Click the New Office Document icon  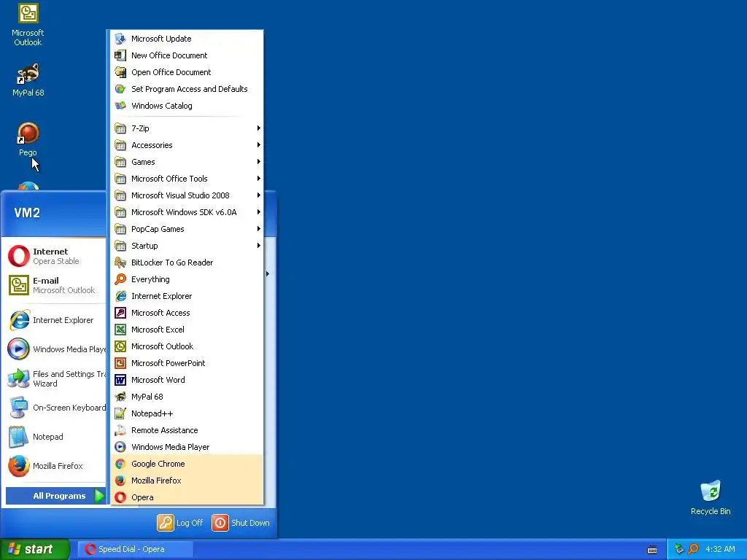(x=120, y=55)
